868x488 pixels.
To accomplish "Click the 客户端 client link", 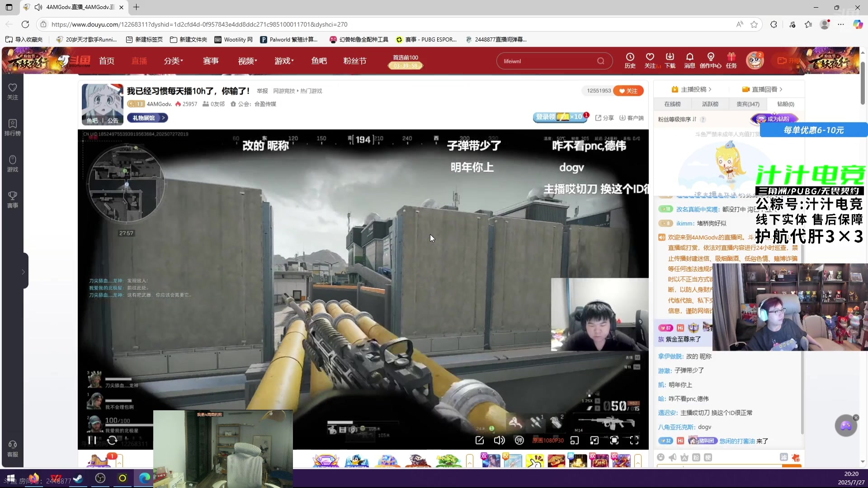I will pos(632,118).
